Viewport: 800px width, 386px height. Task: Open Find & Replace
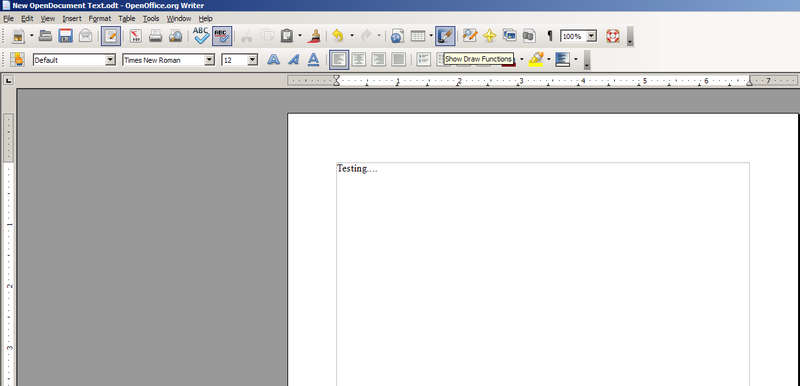pyautogui.click(x=469, y=36)
